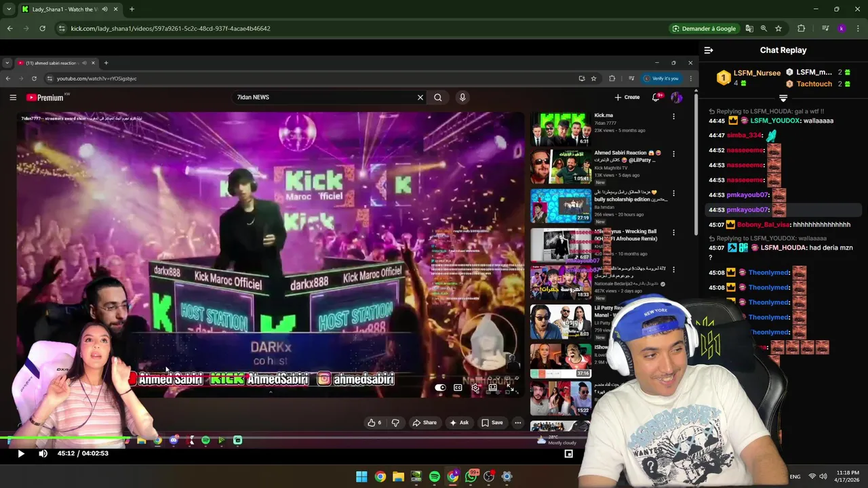Open WhatsApp from the Windows taskbar
This screenshot has height=488, width=868.
[471, 476]
